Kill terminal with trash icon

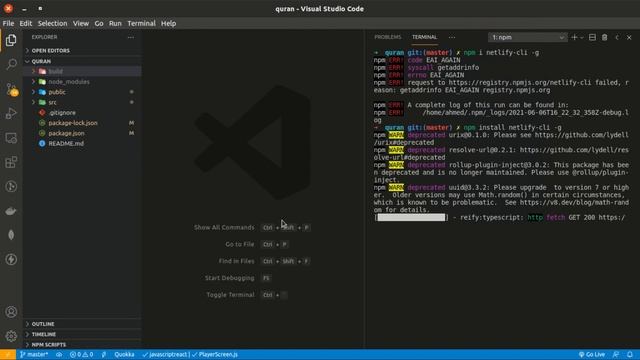pyautogui.click(x=604, y=37)
